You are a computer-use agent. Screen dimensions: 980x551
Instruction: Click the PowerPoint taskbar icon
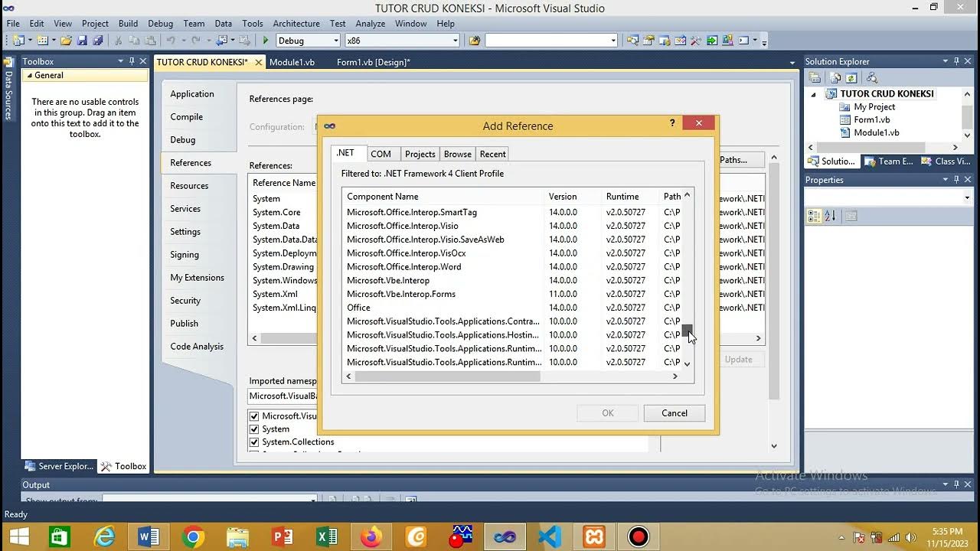(x=283, y=536)
